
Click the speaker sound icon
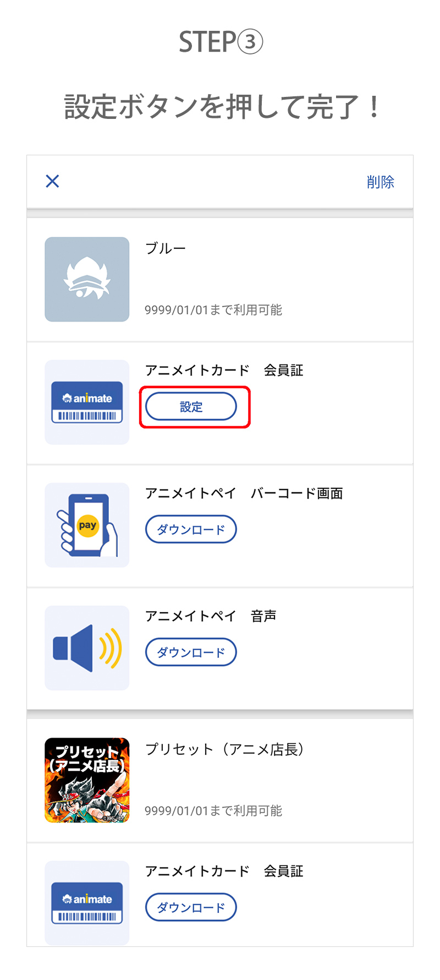(87, 648)
